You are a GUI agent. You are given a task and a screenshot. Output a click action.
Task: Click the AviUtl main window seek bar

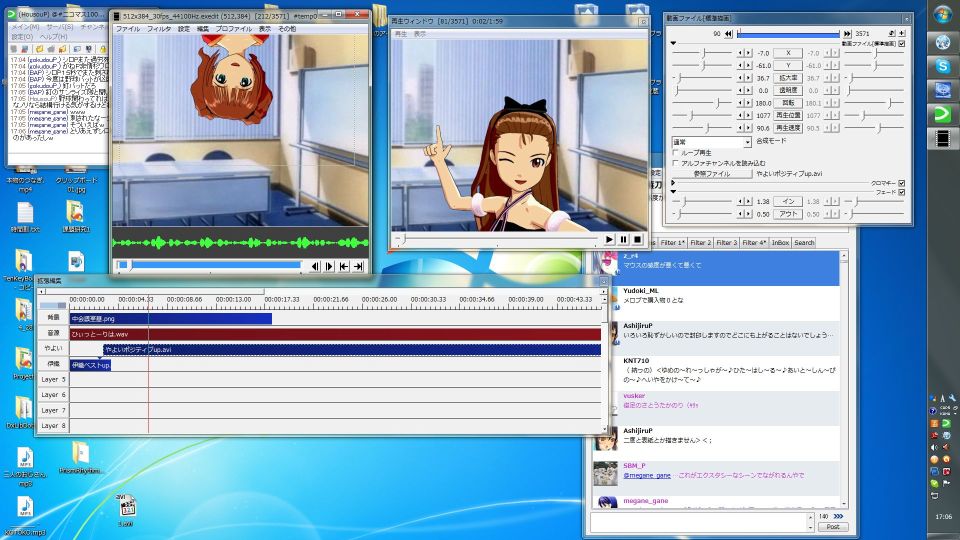(209, 265)
